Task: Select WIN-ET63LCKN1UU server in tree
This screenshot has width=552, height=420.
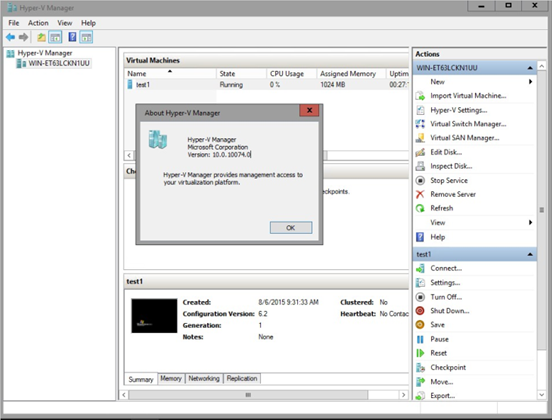Action: tap(59, 63)
